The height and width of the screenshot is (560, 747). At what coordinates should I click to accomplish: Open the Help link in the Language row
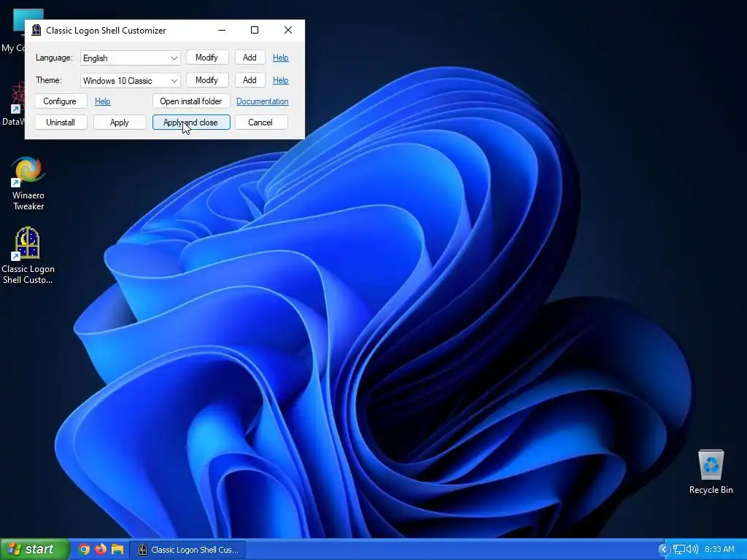(x=281, y=58)
